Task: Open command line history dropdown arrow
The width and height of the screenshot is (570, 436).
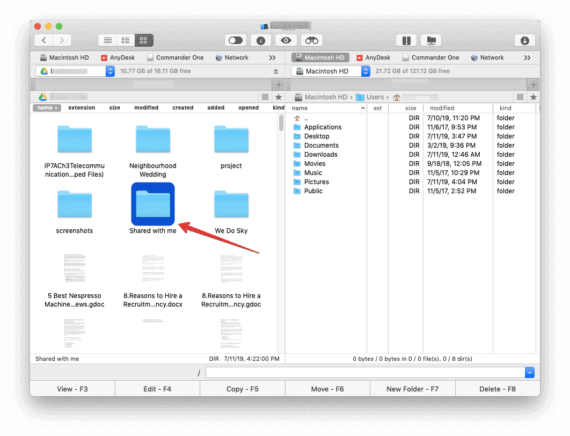Action: 530,372
